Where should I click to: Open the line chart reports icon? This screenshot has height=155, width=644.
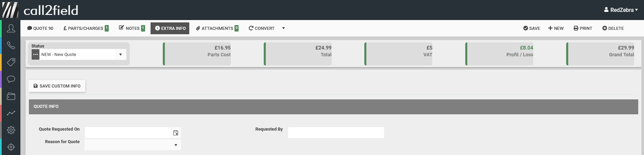[x=11, y=113]
